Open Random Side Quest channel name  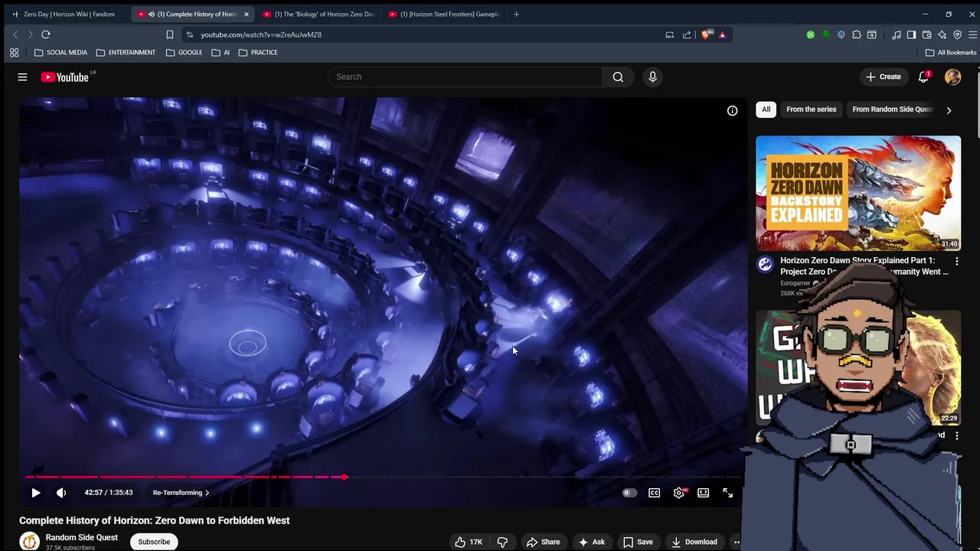point(81,537)
